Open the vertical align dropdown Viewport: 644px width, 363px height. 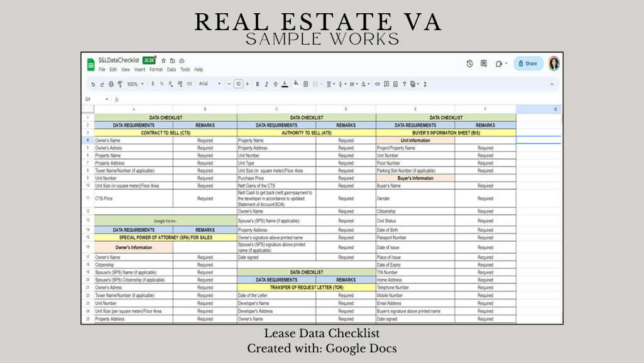[342, 84]
